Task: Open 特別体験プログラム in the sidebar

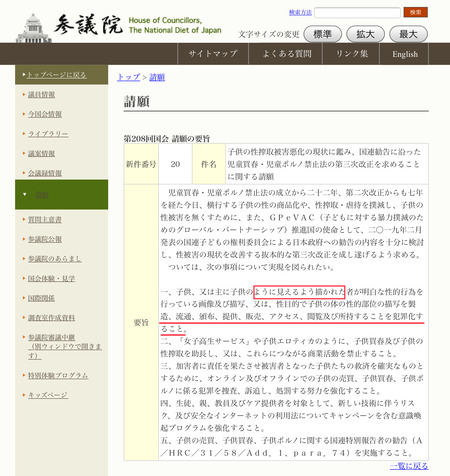Action: [58, 376]
